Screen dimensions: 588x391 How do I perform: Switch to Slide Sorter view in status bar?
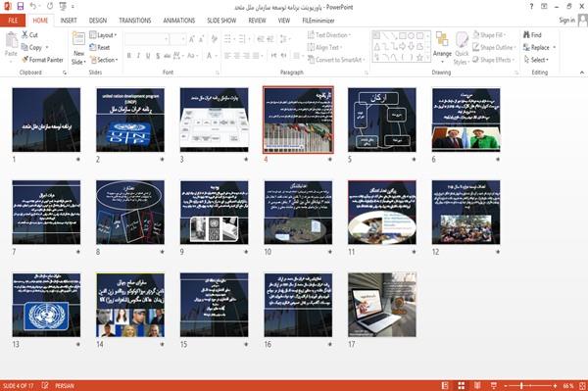[x=462, y=385]
